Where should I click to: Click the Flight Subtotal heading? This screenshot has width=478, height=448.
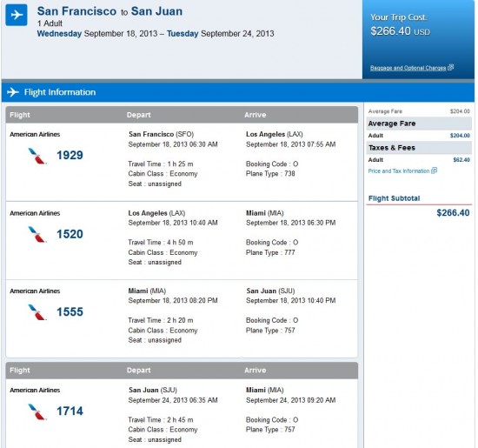coord(394,198)
